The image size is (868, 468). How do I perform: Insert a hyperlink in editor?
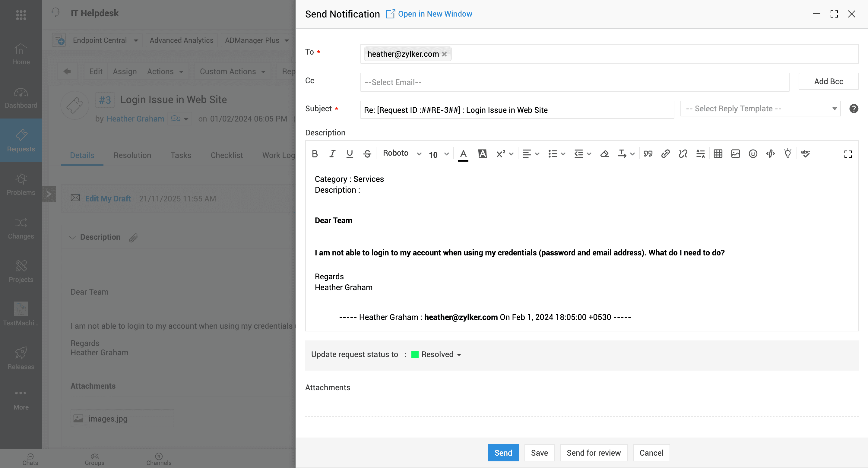[665, 154]
